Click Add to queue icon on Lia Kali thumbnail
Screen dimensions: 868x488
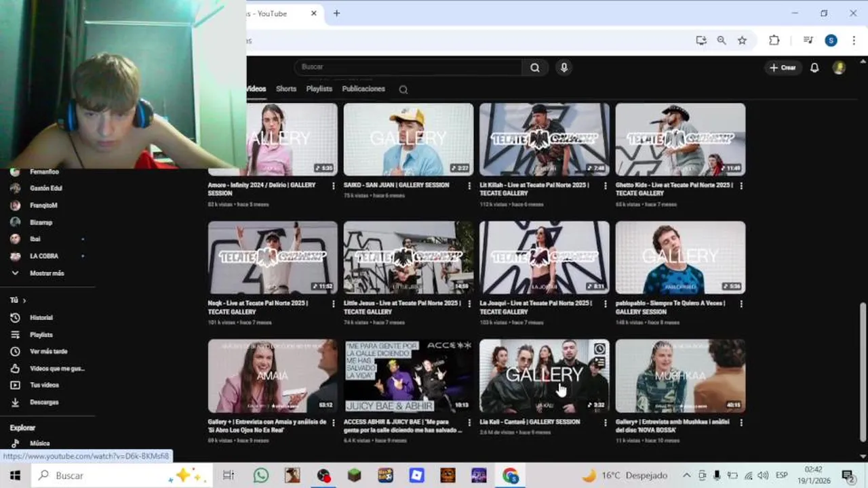[x=599, y=363]
